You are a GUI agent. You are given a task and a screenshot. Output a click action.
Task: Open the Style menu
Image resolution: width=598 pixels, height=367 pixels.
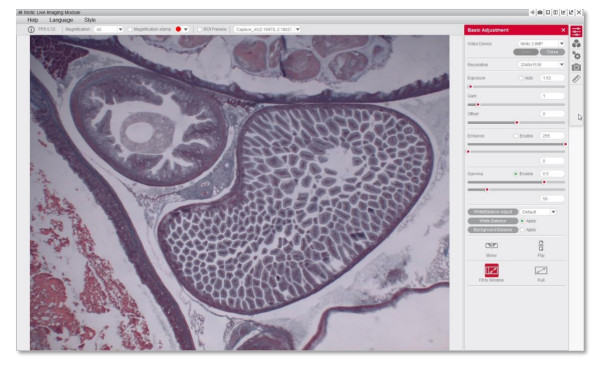[90, 20]
